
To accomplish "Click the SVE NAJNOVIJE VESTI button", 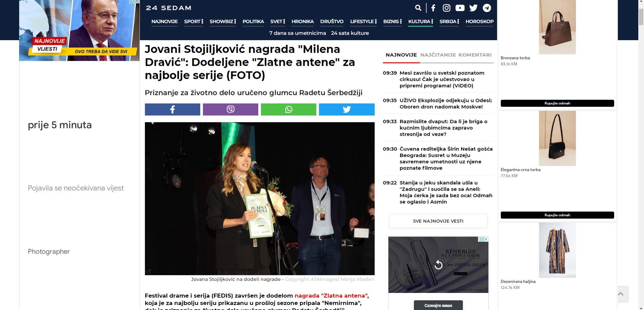I will 438,221.
